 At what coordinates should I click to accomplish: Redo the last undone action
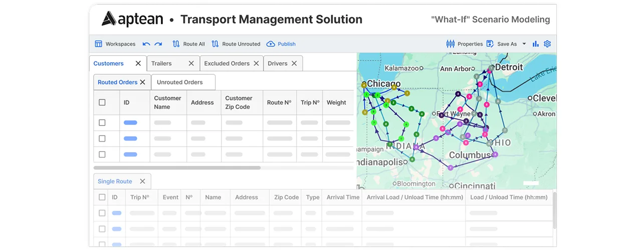(x=158, y=44)
